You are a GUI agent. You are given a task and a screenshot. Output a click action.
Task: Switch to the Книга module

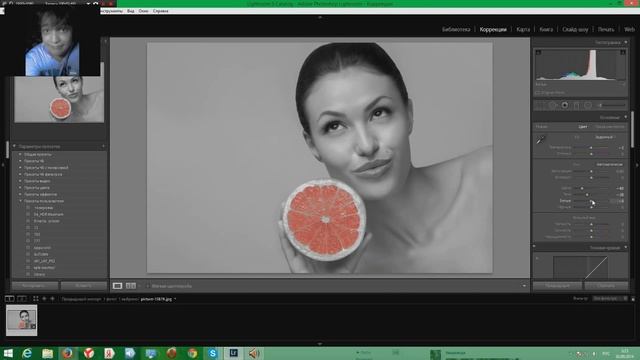click(x=546, y=29)
